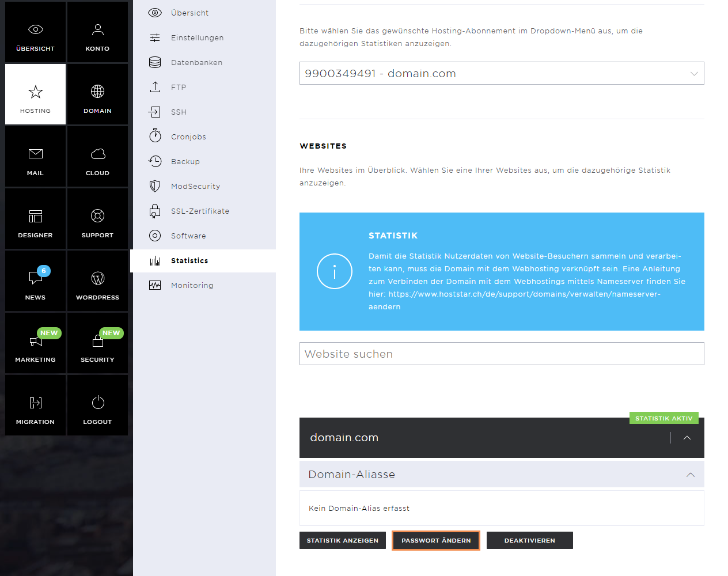Open Backup menu entry
This screenshot has height=576, width=728.
pyautogui.click(x=185, y=161)
